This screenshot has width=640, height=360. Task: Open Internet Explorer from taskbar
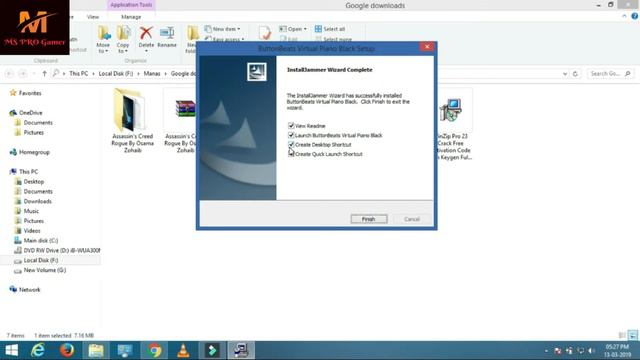pos(38,350)
